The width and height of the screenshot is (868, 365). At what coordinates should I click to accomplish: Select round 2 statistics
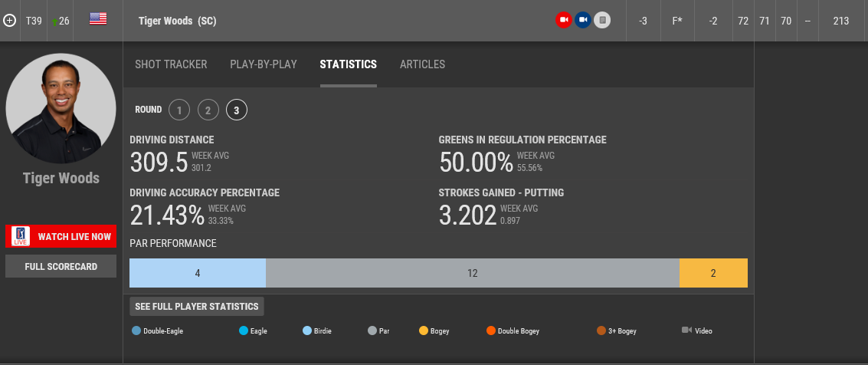pyautogui.click(x=208, y=110)
